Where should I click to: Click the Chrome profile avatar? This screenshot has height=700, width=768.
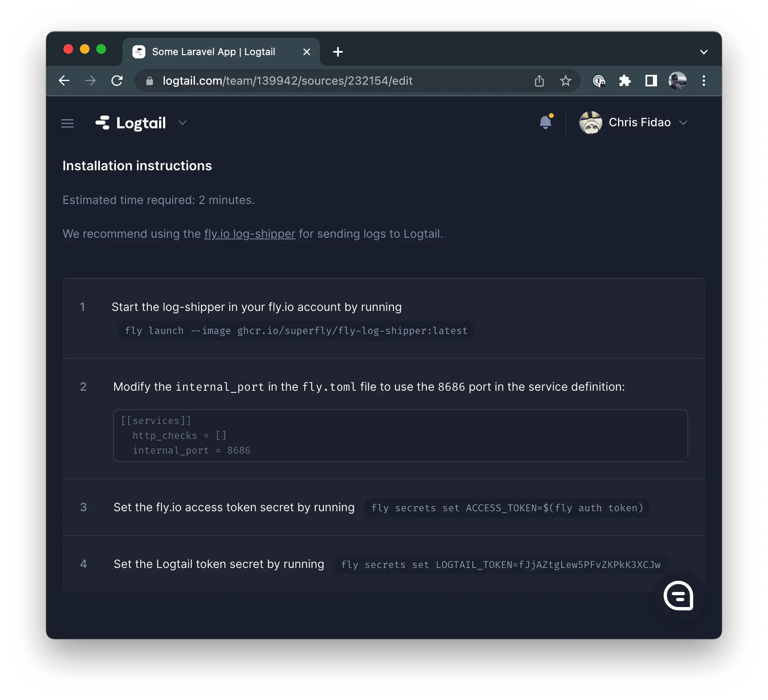677,81
